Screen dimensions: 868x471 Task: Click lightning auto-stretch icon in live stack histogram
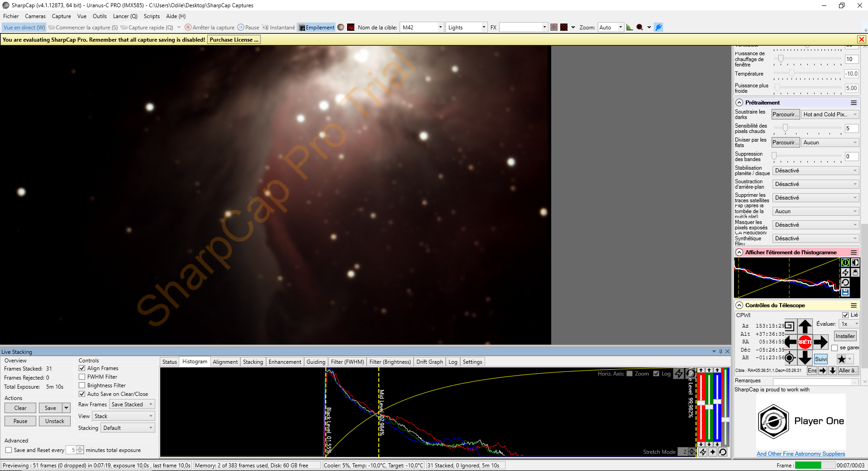coord(678,374)
